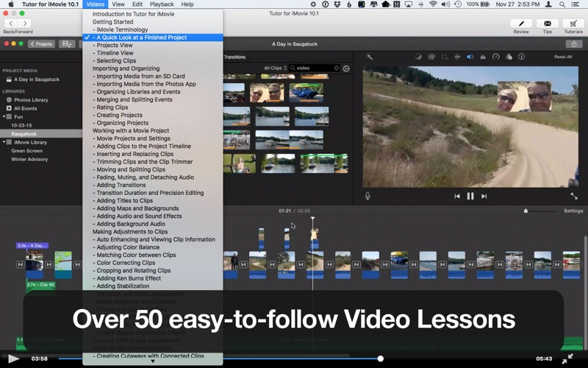Open timeline Settings
588x368 pixels.
573,210
